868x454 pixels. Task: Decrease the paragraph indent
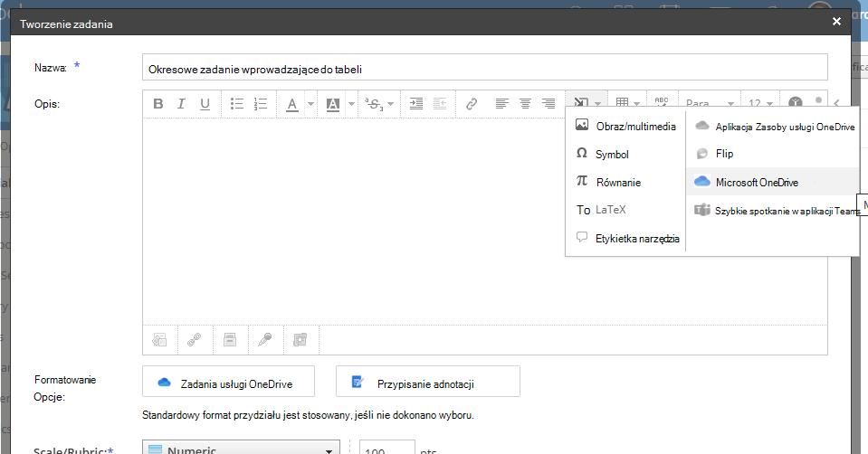440,103
